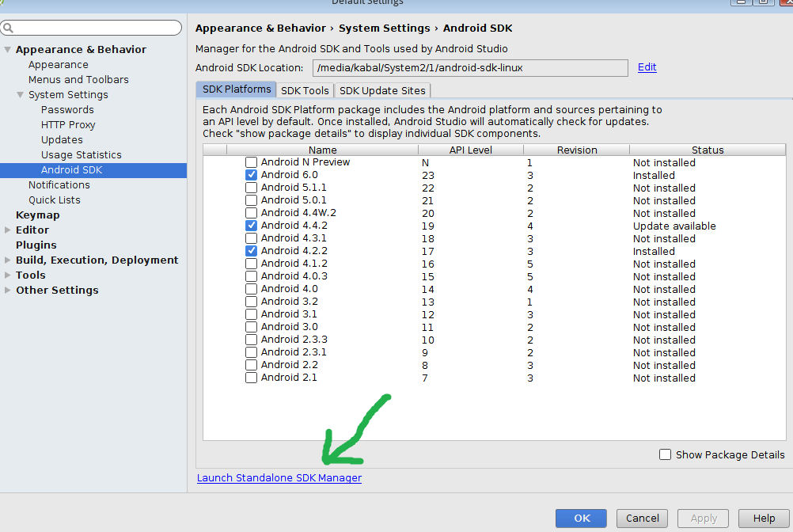
Task: Select the Android 4.4W.2 checkbox
Action: click(251, 213)
